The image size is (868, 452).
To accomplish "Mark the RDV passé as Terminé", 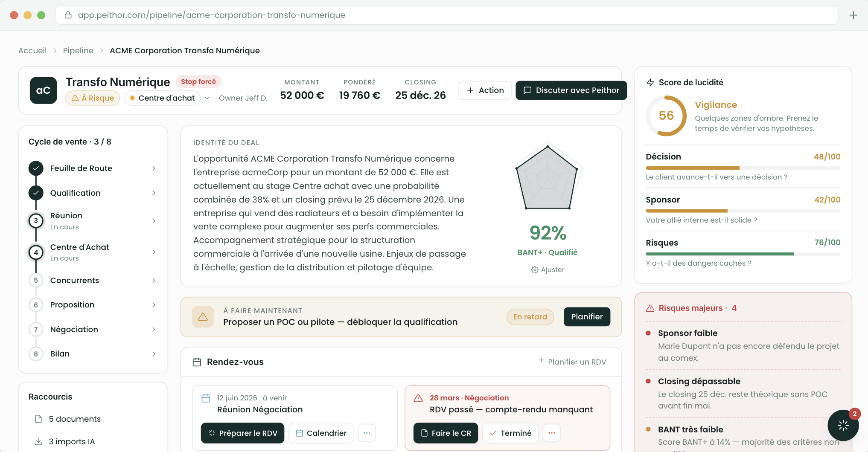I will pos(510,433).
